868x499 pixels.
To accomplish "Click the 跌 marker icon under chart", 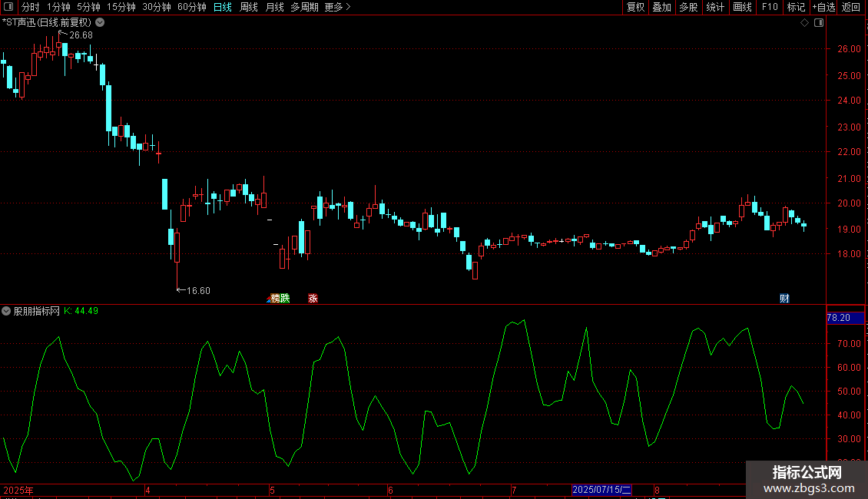I will pyautogui.click(x=284, y=298).
